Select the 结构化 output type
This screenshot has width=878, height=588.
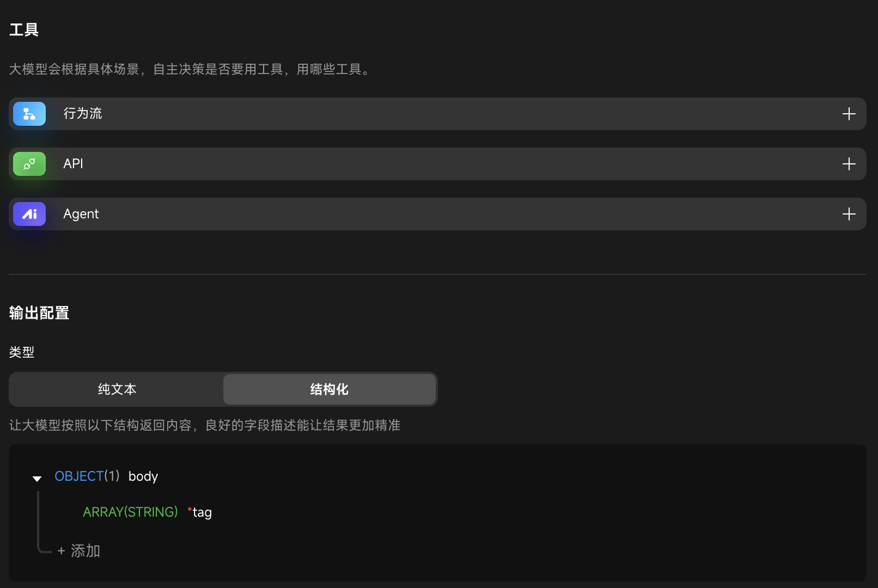[329, 389]
